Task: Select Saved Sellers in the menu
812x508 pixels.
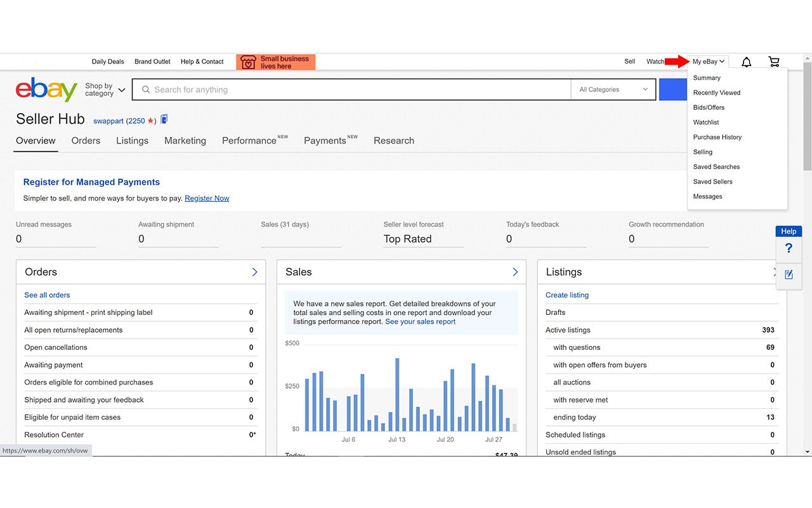Action: point(713,182)
